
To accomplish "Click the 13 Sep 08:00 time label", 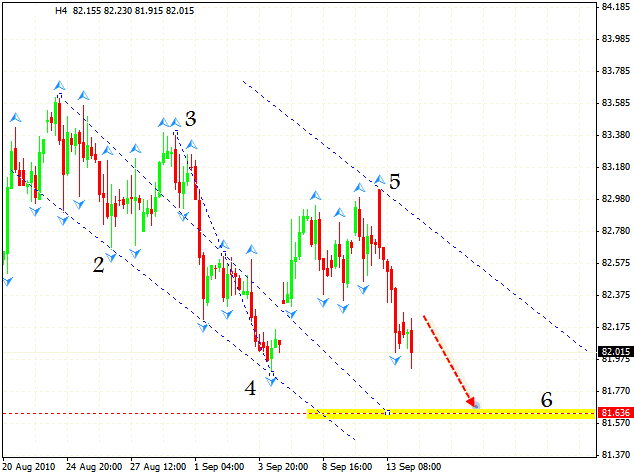I will 414,467.
